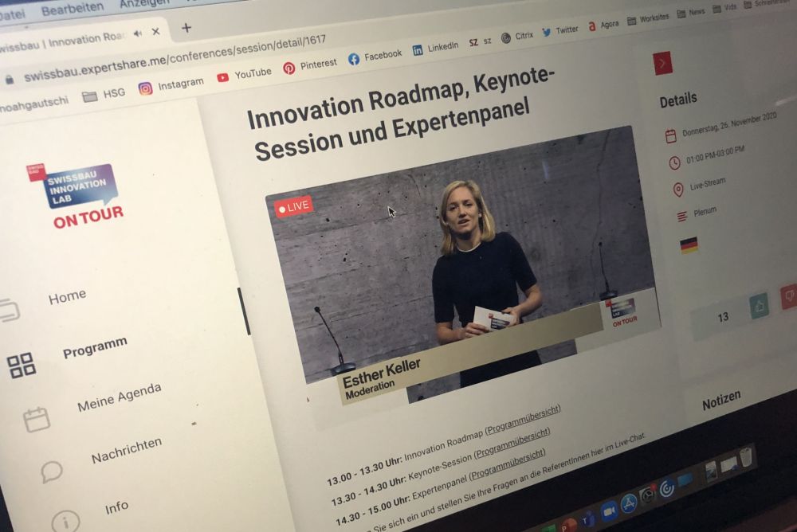Viewport: 797px width, 532px height.
Task: Click the Info circle icon
Action: click(65, 521)
